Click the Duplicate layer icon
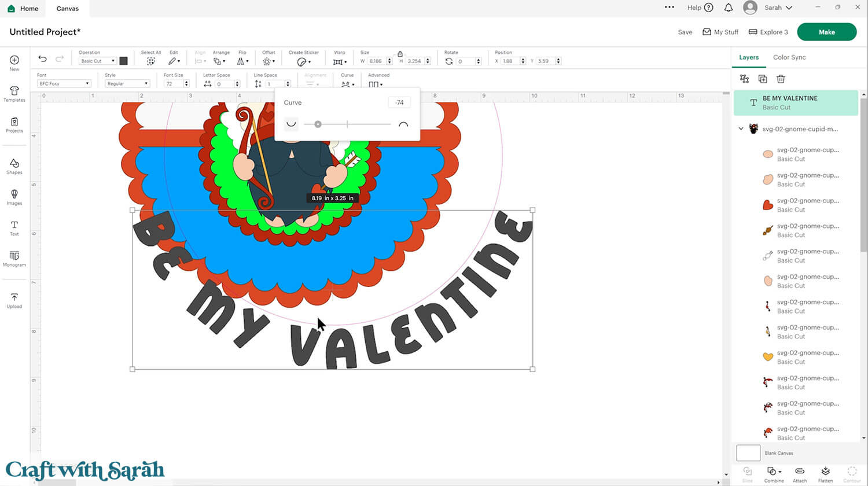 (762, 79)
